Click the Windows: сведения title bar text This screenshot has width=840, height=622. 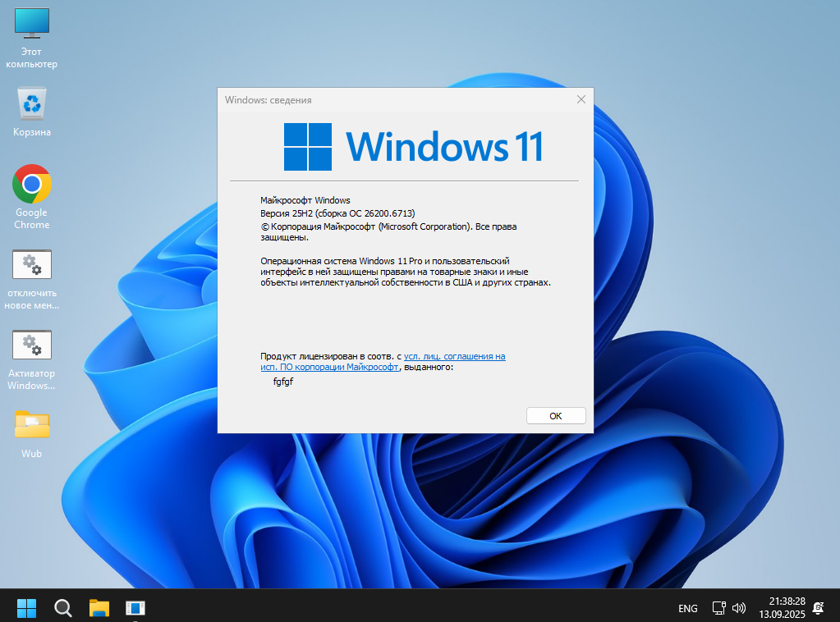point(268,100)
